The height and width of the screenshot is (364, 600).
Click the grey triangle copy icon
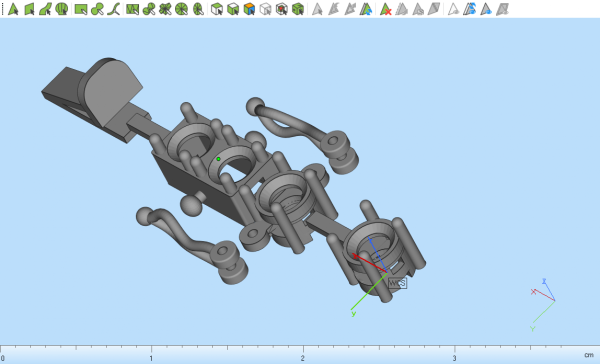[x=418, y=9]
